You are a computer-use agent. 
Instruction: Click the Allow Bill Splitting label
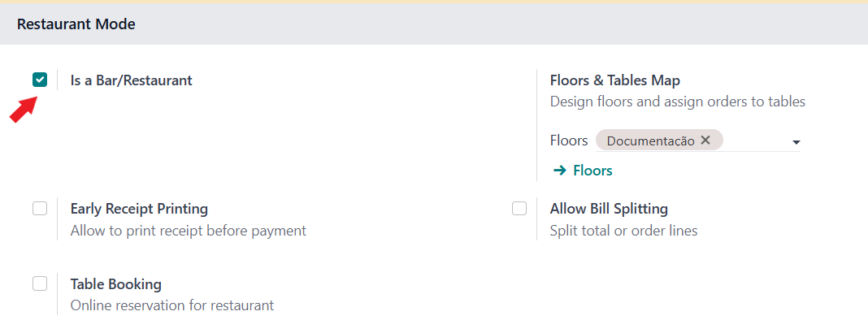[x=609, y=209]
